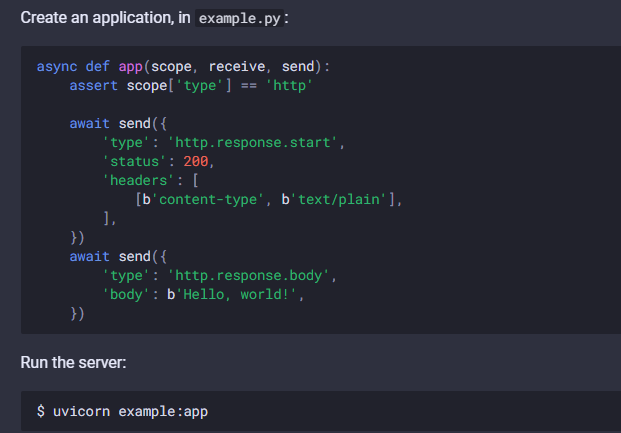Viewport: 621px width, 433px height.
Task: Click the 'http.response.body' string
Action: click(x=253, y=276)
